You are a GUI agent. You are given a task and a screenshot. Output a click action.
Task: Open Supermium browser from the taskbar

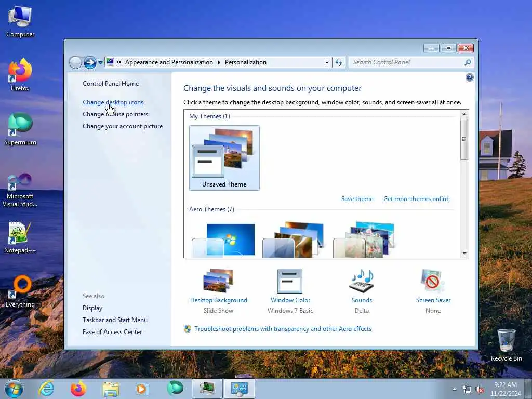(175, 389)
